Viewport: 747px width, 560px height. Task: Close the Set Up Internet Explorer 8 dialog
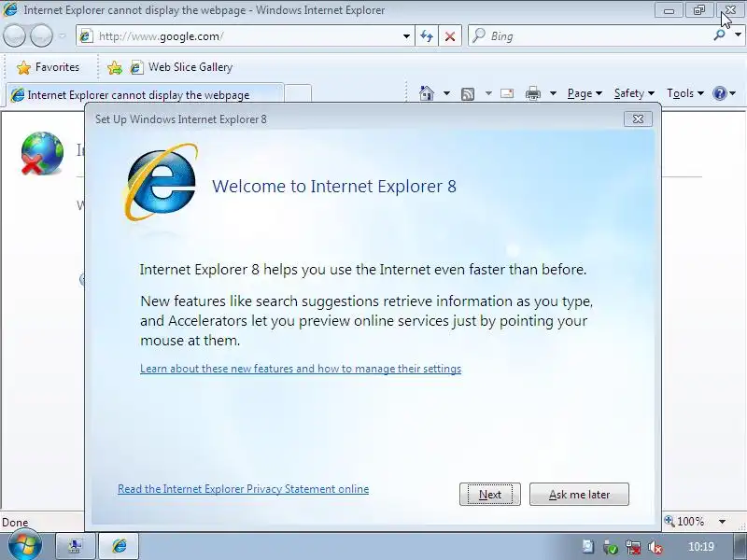[x=638, y=119]
